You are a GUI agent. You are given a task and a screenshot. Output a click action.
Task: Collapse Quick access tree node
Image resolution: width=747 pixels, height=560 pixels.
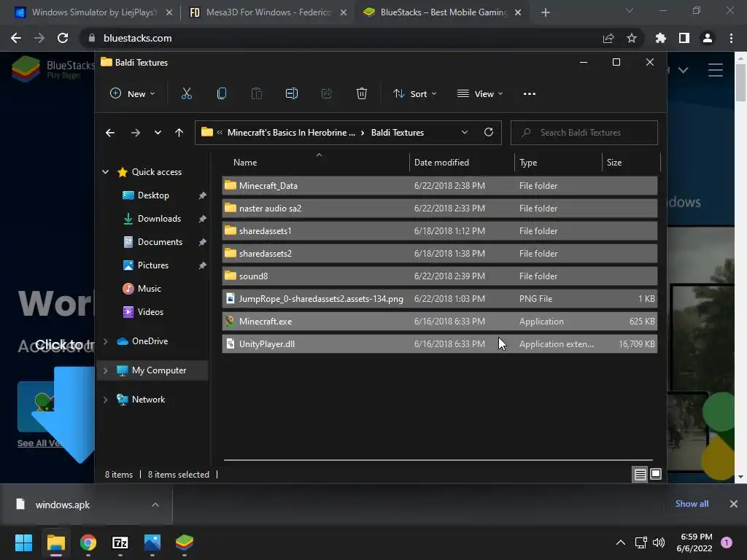point(105,172)
